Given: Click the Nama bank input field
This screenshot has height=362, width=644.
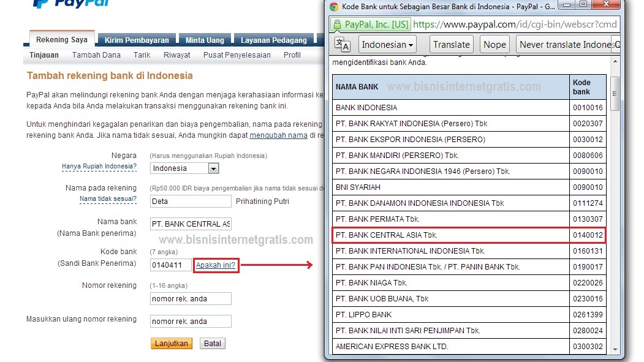Looking at the screenshot, I should coord(191,224).
